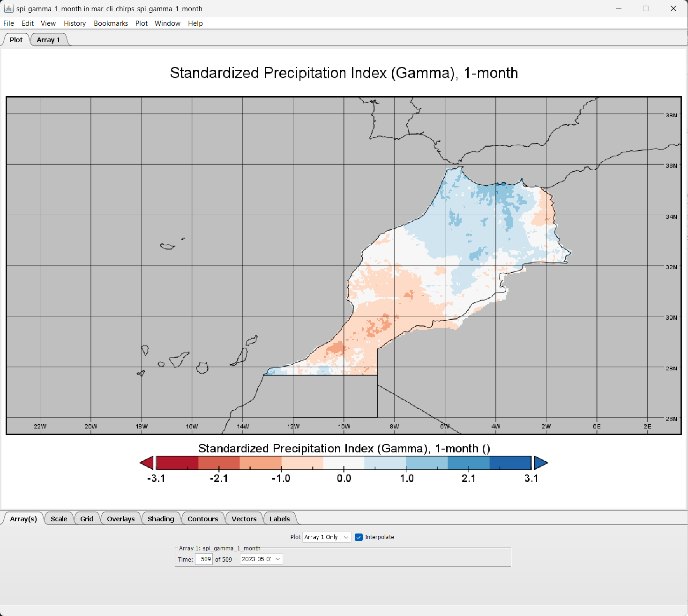
Task: Open the Bookmarks menu
Action: (111, 23)
